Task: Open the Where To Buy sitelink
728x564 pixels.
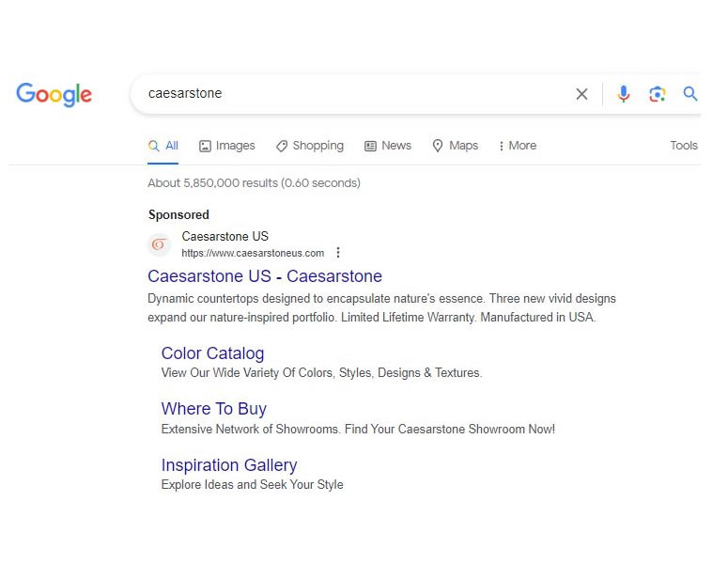Action: 214,409
